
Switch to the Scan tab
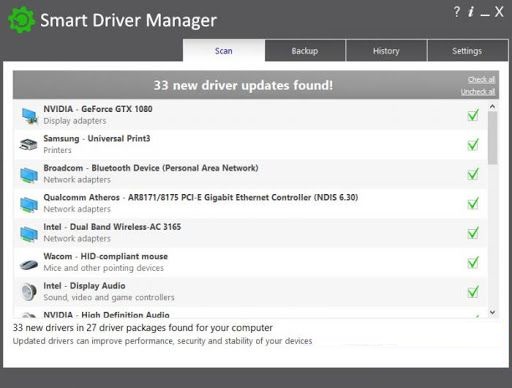click(x=224, y=51)
